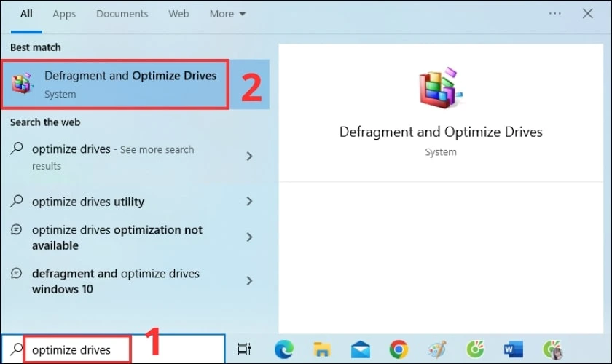Click the chat icon beside optimization not available
612x364 pixels.
point(16,229)
